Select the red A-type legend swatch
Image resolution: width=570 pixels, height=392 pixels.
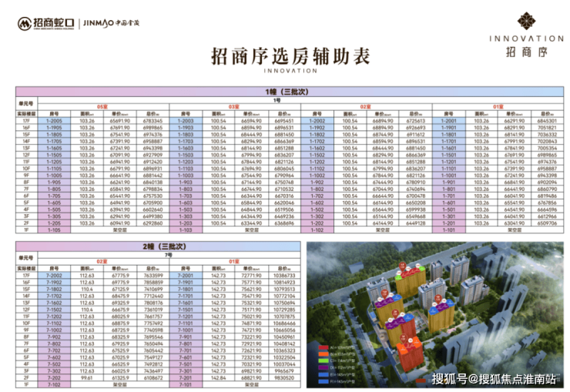coord(324,347)
